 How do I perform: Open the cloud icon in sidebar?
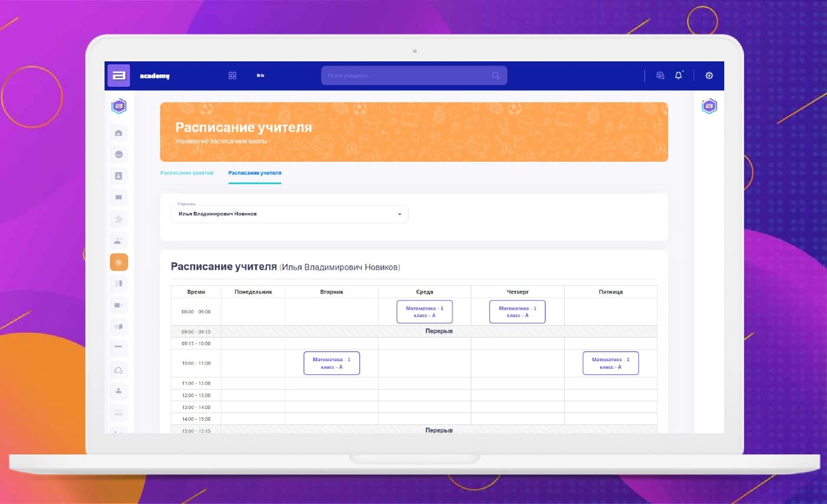(x=119, y=370)
